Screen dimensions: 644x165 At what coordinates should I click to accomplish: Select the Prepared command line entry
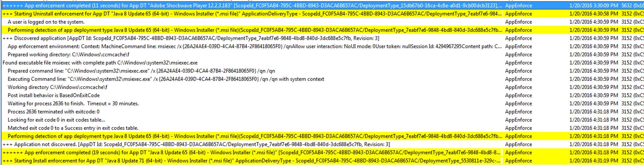tap(322, 71)
